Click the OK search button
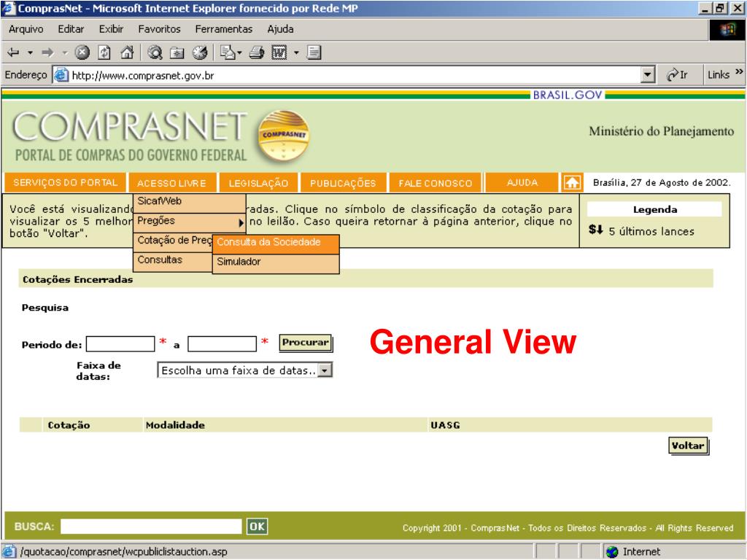The image size is (747, 560). tap(258, 526)
